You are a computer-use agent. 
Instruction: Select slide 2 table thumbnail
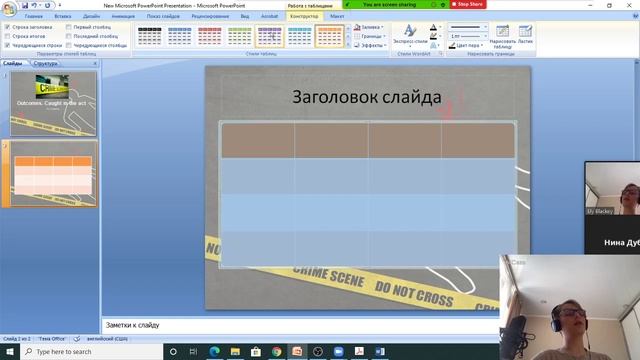[53, 173]
